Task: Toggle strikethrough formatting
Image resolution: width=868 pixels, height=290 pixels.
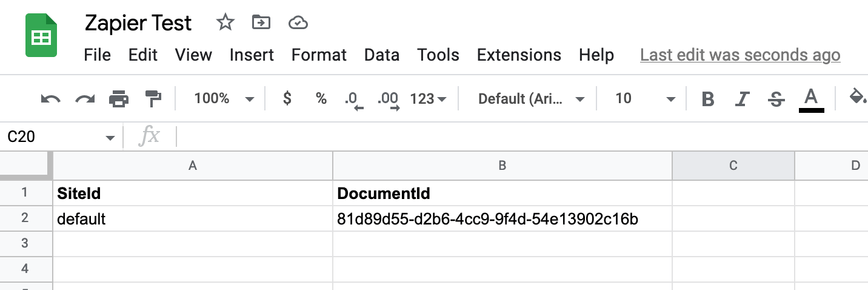Action: point(776,99)
